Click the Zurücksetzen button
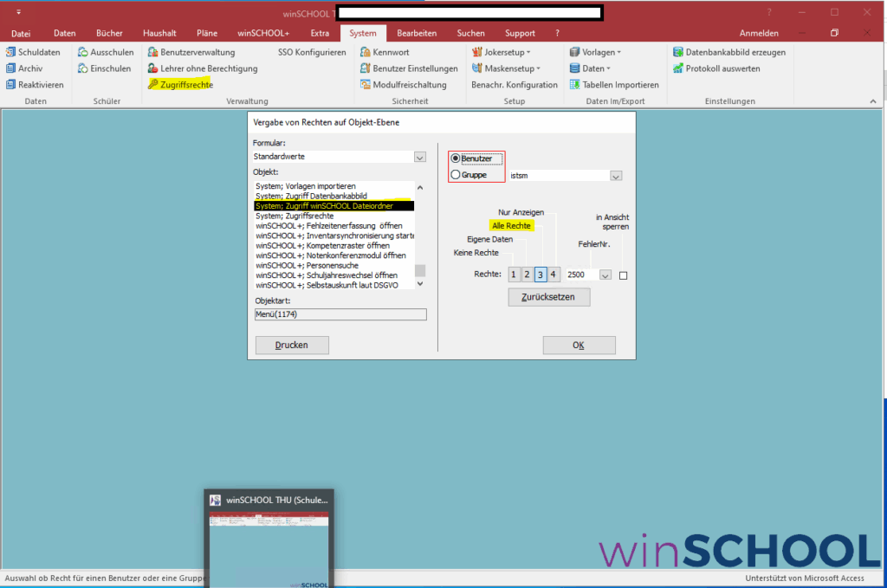 point(548,297)
